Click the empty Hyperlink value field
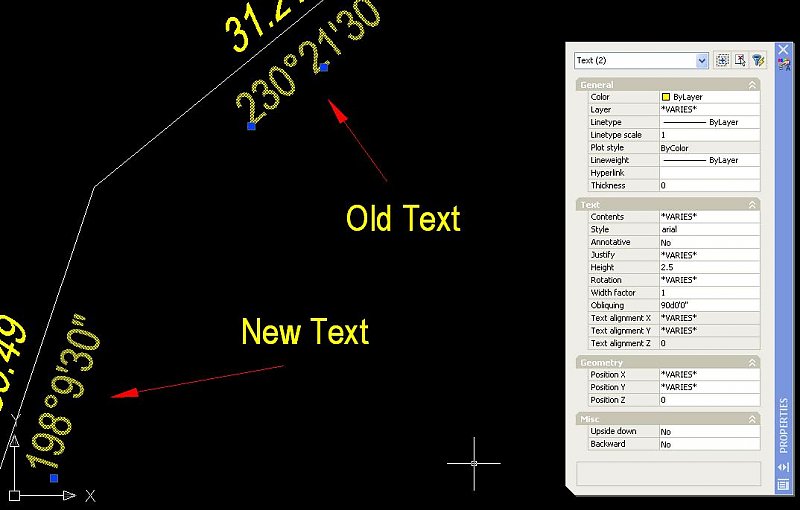800x510 pixels. click(x=709, y=173)
